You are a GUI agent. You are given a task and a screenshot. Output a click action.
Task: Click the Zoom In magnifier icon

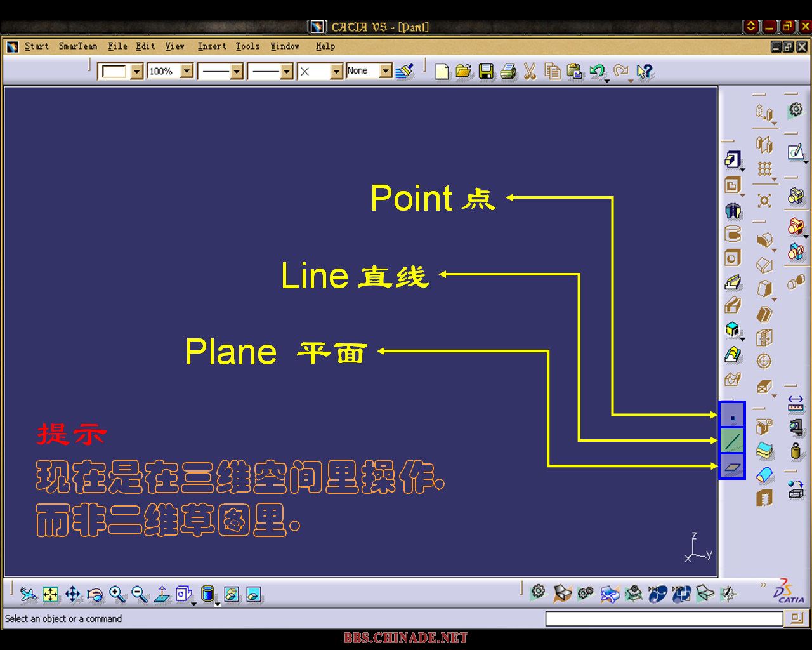coord(117,594)
